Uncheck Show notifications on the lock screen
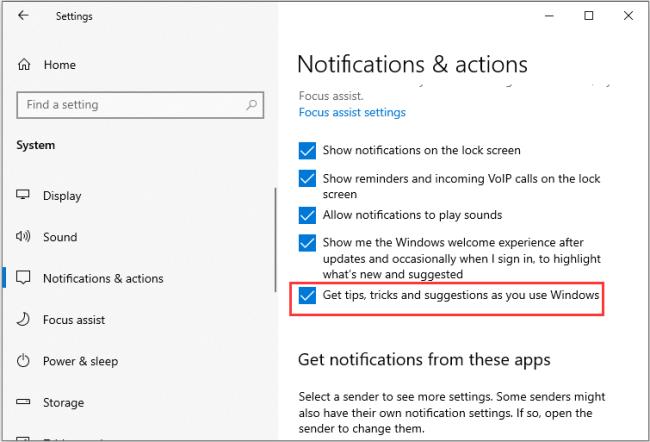 (x=308, y=150)
